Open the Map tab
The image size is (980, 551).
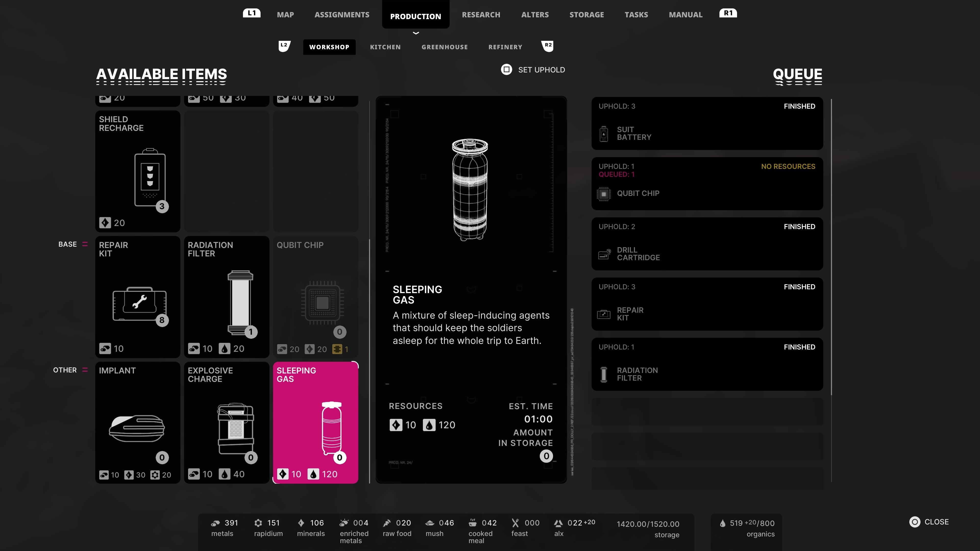point(285,15)
